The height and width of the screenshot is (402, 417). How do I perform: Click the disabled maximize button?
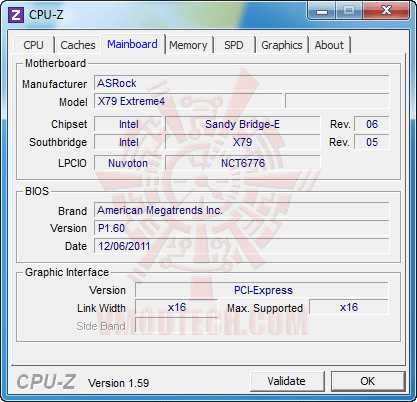tap(349, 11)
